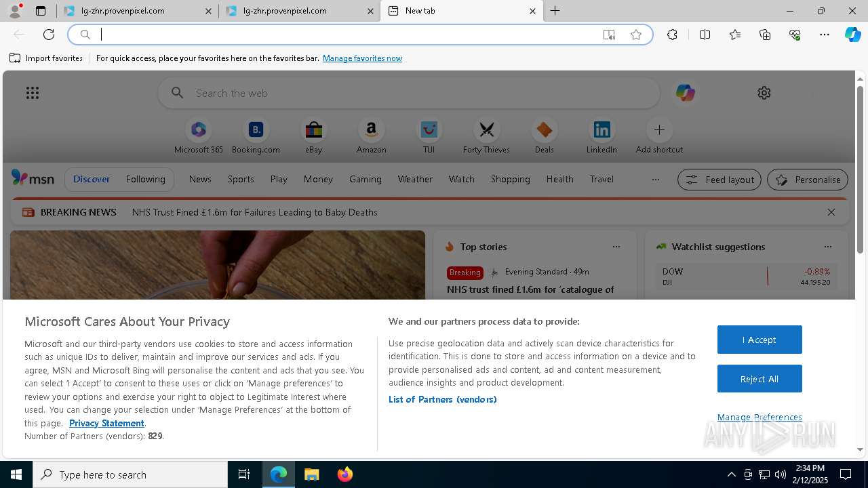This screenshot has width=868, height=488.
Task: Open Deals shortcut
Action: tap(545, 137)
